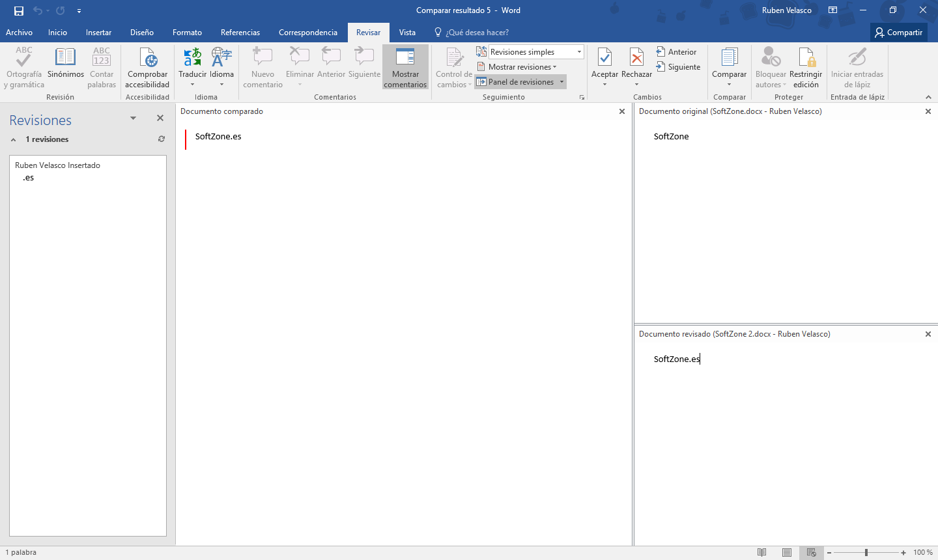
Task: Switch to Web Layout view
Action: coord(812,553)
